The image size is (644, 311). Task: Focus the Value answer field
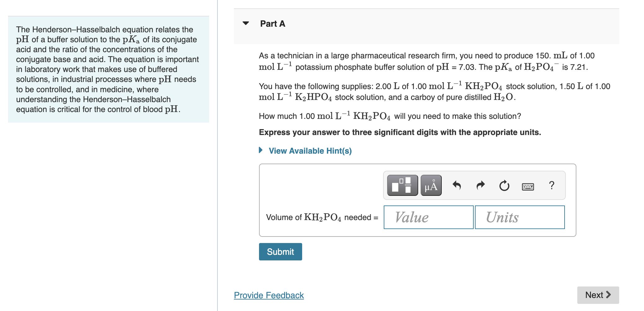point(428,217)
